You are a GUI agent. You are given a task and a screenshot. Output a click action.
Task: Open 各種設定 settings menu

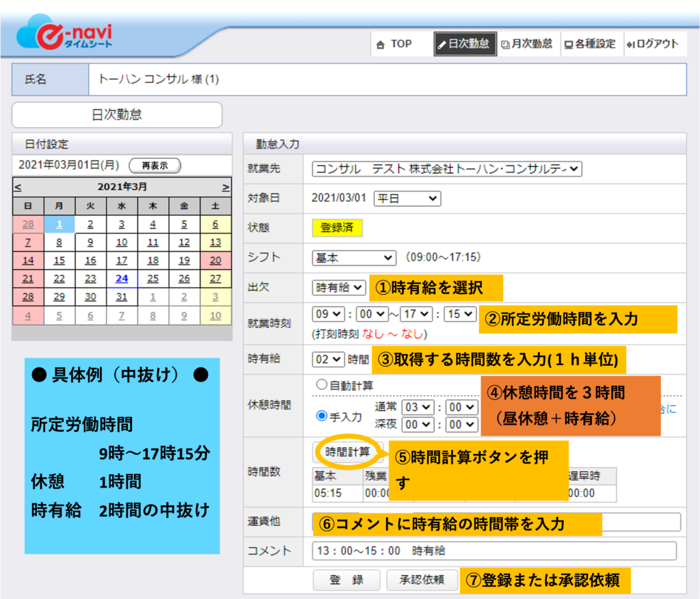589,44
